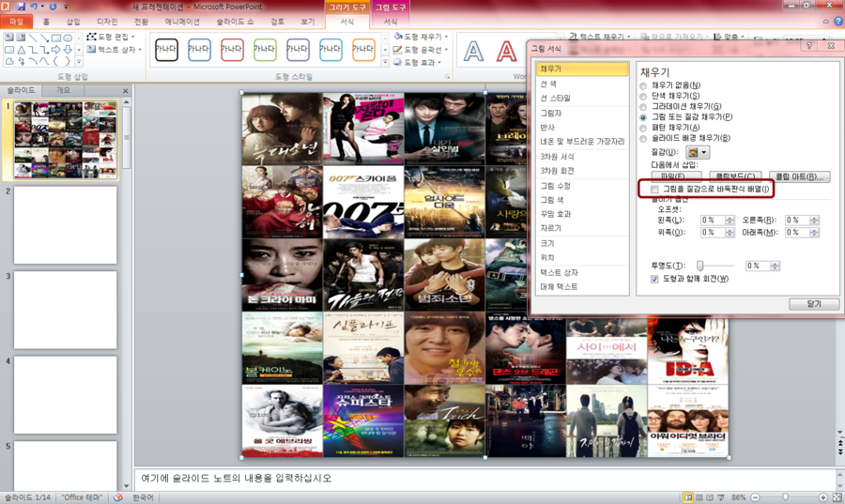Switch to Slide Sorter view

pyautogui.click(x=699, y=497)
